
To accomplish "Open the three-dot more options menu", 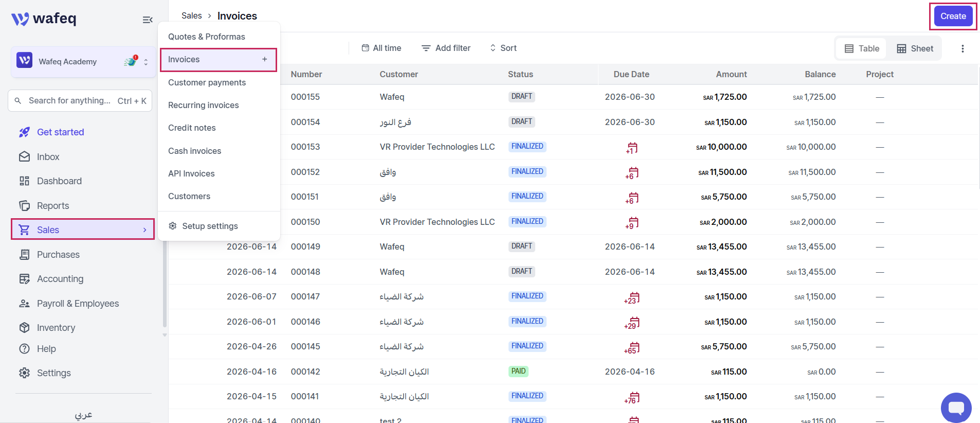I will [963, 48].
